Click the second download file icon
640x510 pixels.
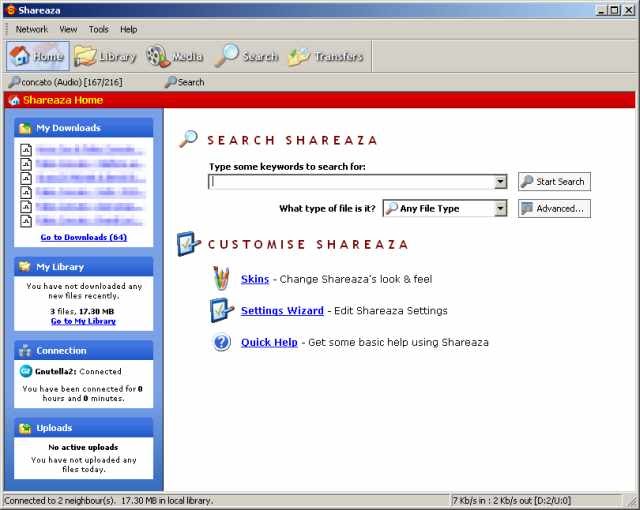(26, 164)
